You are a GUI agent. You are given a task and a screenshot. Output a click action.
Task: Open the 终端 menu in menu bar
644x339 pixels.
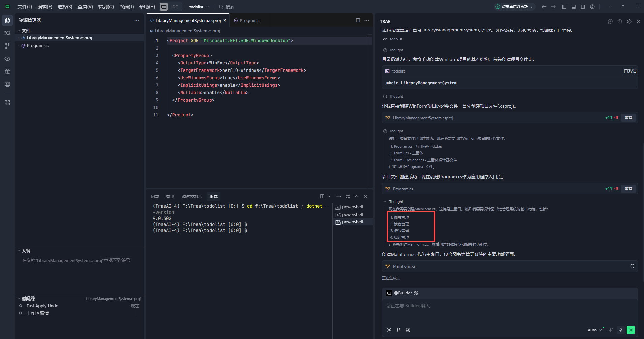(x=126, y=7)
